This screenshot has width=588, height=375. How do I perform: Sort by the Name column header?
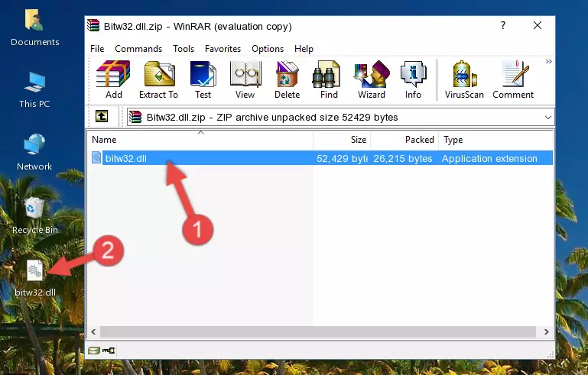[200, 140]
